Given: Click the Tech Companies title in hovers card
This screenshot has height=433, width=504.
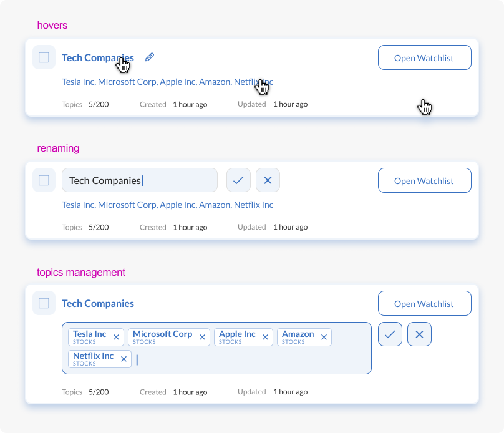Looking at the screenshot, I should [x=98, y=58].
